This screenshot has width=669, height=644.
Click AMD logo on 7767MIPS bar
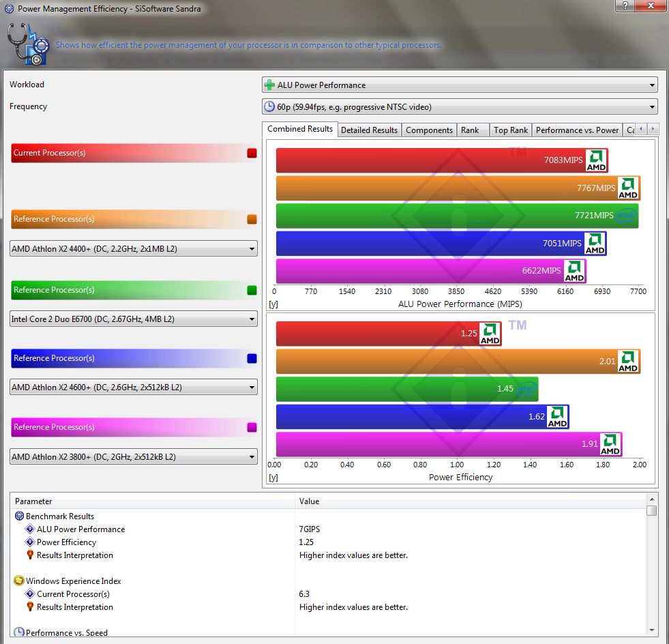point(629,188)
